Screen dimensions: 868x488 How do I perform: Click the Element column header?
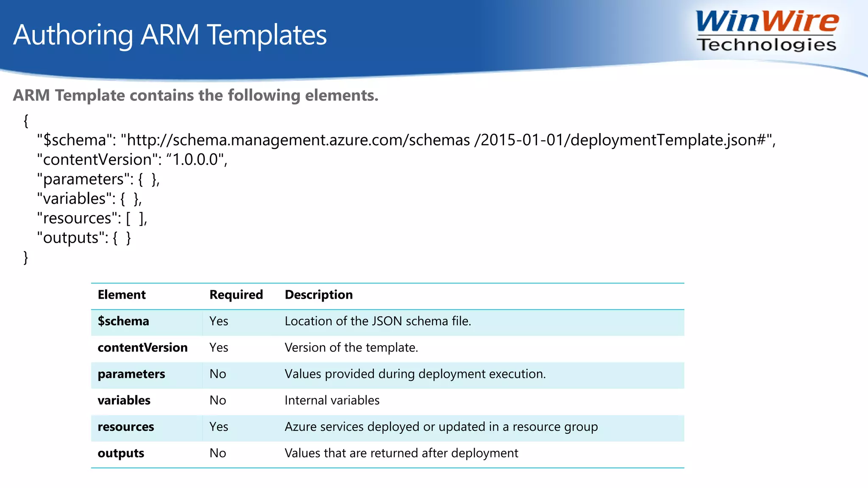[122, 295]
